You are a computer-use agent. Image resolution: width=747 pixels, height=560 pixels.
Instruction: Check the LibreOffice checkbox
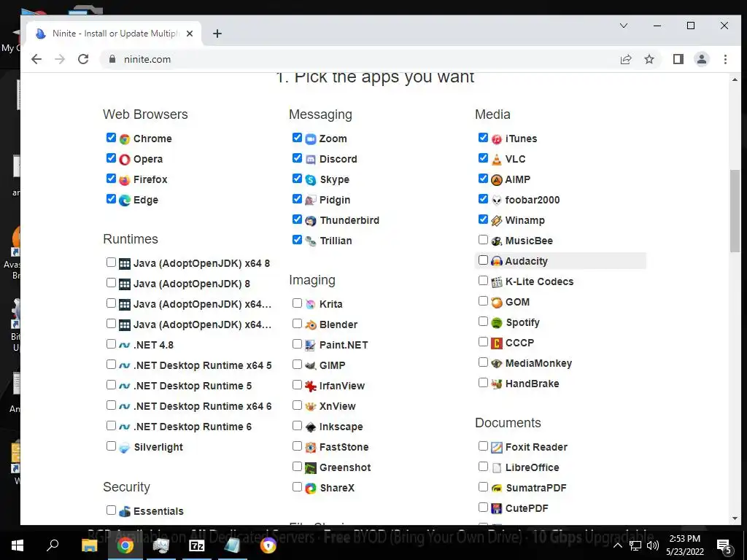483,467
